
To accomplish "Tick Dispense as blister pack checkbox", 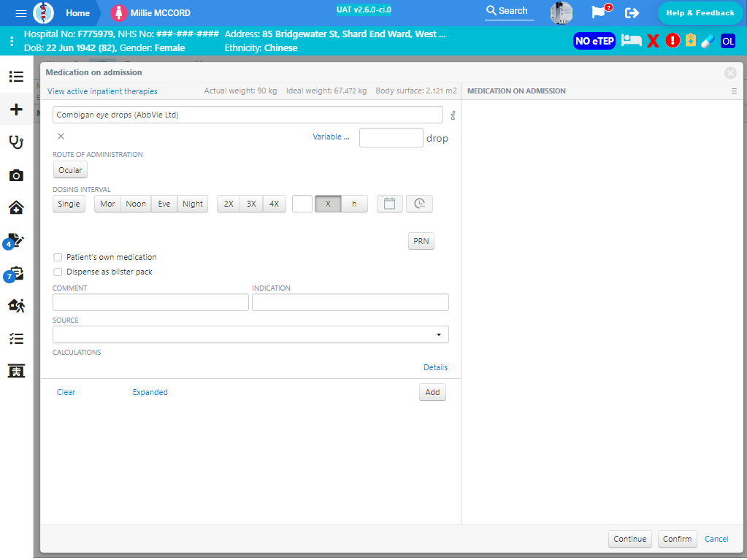I will coord(58,272).
